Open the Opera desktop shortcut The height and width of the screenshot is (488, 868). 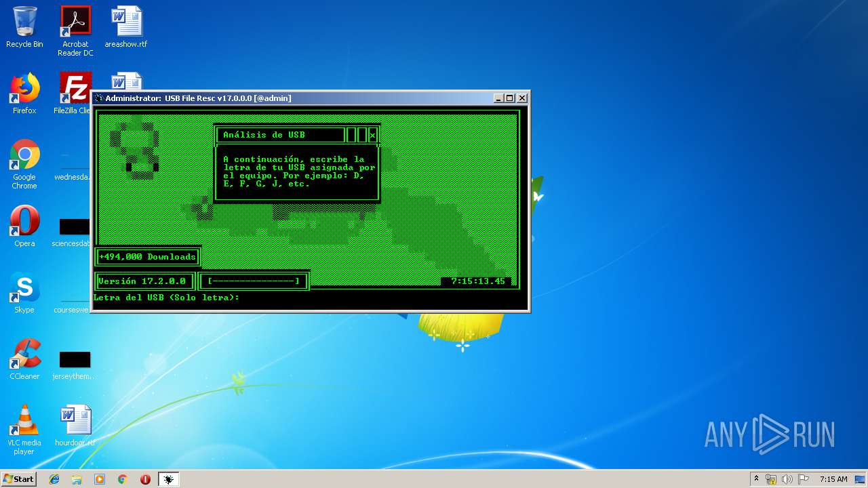click(24, 226)
